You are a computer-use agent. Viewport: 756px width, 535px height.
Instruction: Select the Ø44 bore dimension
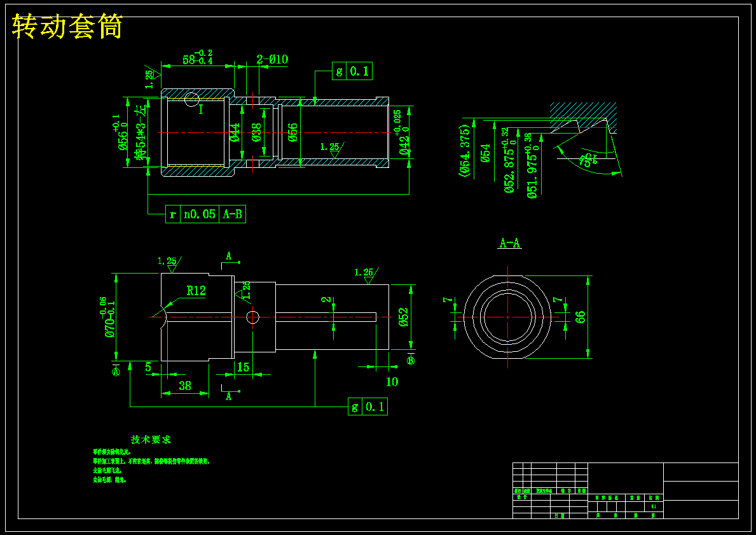pyautogui.click(x=235, y=133)
